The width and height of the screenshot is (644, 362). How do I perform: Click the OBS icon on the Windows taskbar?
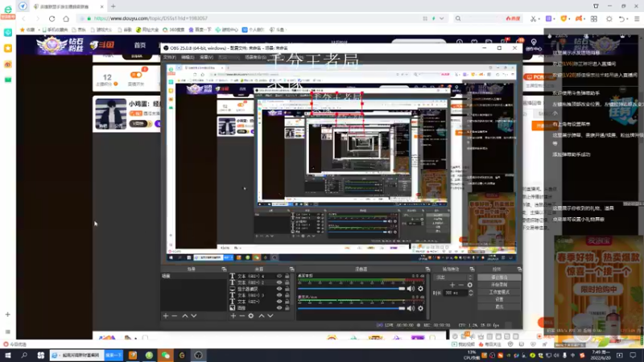(x=198, y=356)
